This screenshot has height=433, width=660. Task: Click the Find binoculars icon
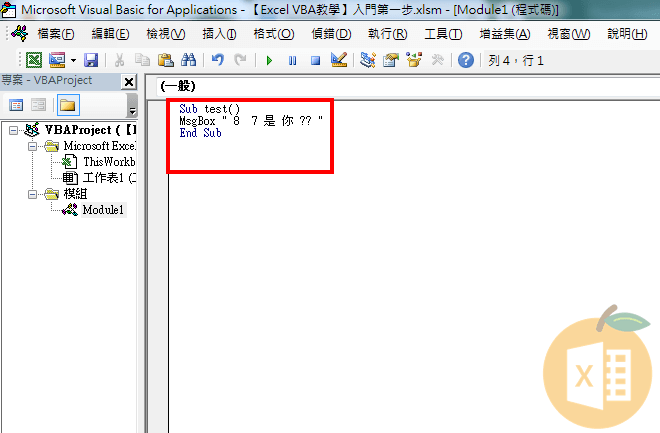click(187, 60)
